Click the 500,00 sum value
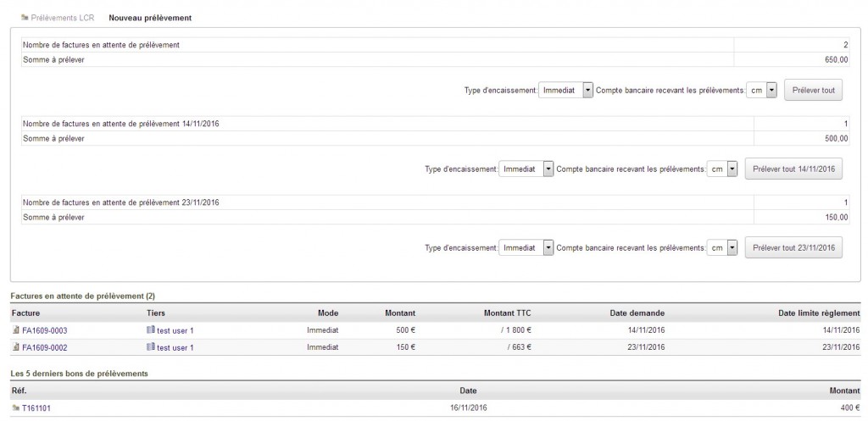Image resolution: width=868 pixels, height=421 pixels. click(837, 139)
